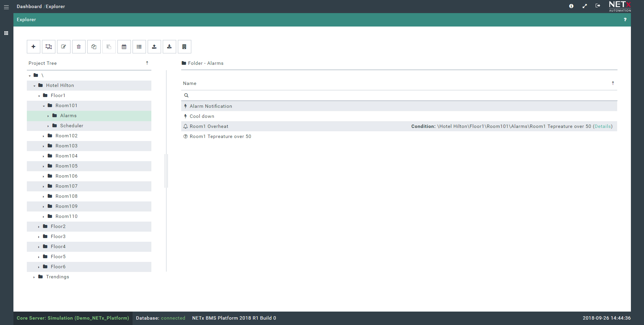Image resolution: width=644 pixels, height=325 pixels.
Task: Click bell icon of Room1 Overheat
Action: point(185,126)
